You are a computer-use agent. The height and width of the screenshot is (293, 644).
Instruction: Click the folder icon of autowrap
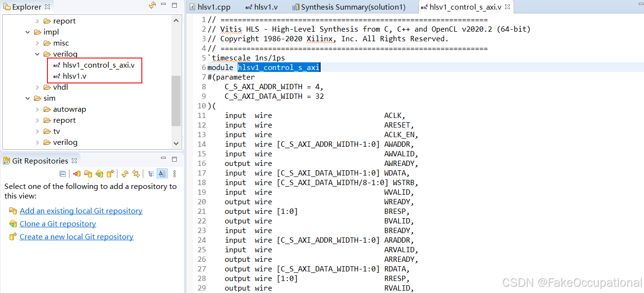(x=47, y=109)
